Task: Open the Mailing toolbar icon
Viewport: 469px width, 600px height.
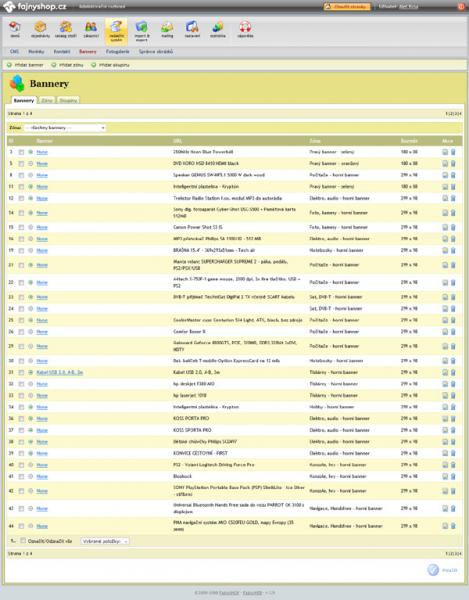Action: tap(167, 29)
